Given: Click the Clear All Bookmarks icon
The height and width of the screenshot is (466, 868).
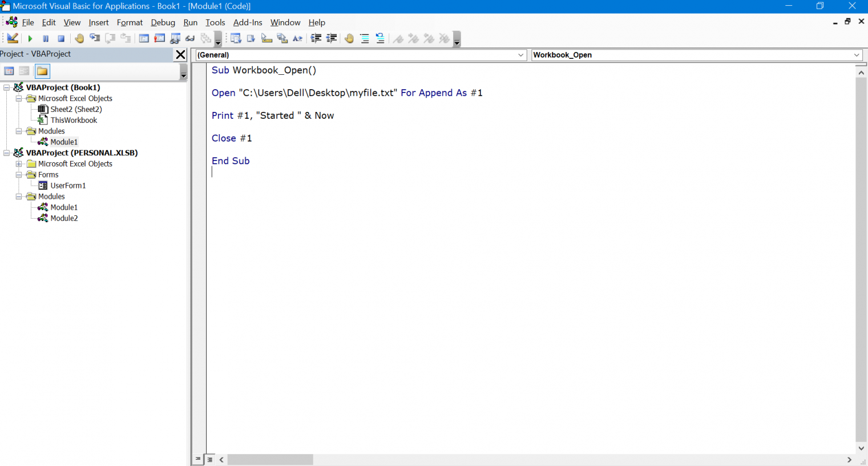Looking at the screenshot, I should (x=445, y=38).
